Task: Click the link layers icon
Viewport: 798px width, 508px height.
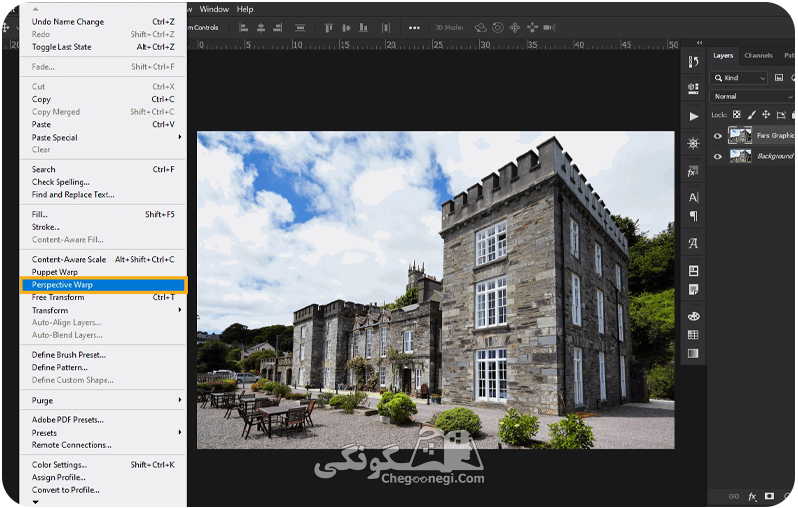Action: (x=734, y=496)
